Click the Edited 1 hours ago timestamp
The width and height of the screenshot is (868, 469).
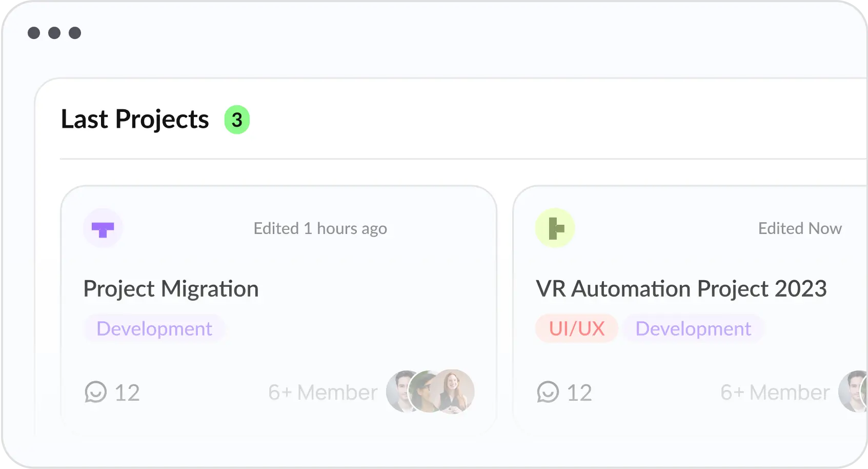[x=319, y=228]
